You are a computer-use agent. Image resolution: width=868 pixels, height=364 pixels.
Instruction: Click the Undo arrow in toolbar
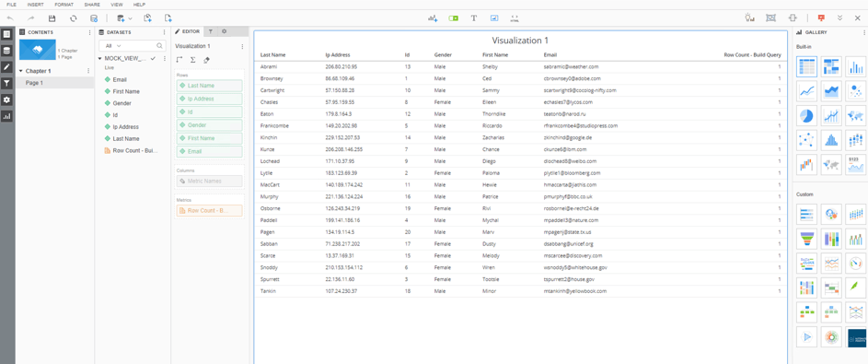click(10, 18)
